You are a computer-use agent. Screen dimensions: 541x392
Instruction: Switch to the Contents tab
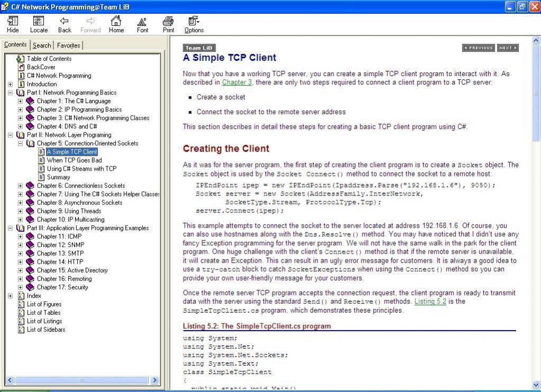[x=15, y=44]
